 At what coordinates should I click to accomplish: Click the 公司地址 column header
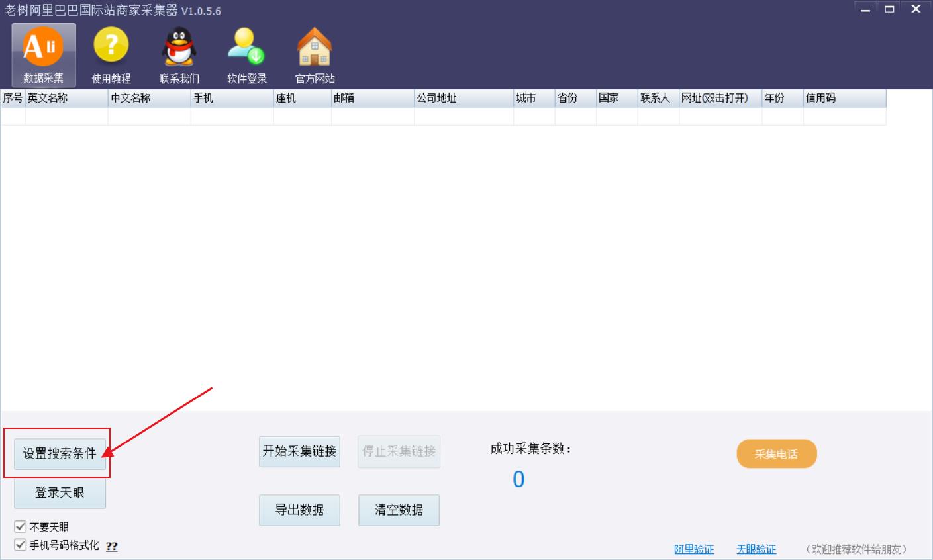tap(464, 98)
